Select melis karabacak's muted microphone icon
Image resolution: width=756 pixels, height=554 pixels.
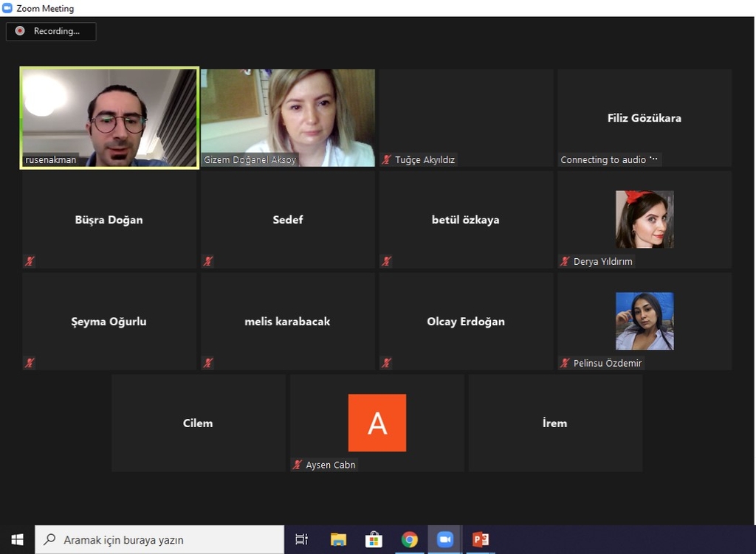tap(208, 363)
